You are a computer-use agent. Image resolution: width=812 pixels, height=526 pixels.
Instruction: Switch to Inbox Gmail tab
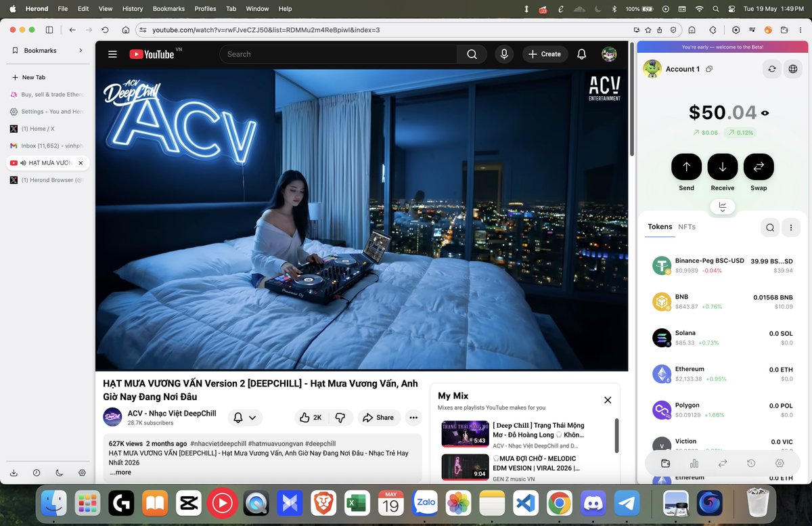(47, 146)
